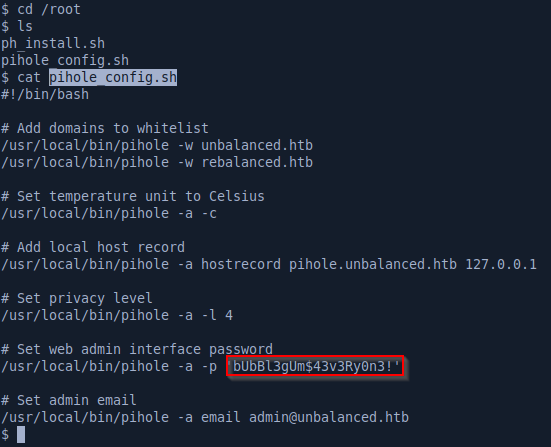Click pihole.unbalanced.htb hostrecord text
This screenshot has width=551, height=447.
coord(373,264)
